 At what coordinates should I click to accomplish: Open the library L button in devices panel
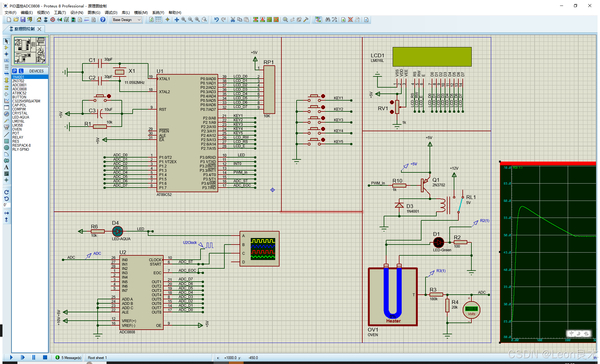tap(21, 71)
